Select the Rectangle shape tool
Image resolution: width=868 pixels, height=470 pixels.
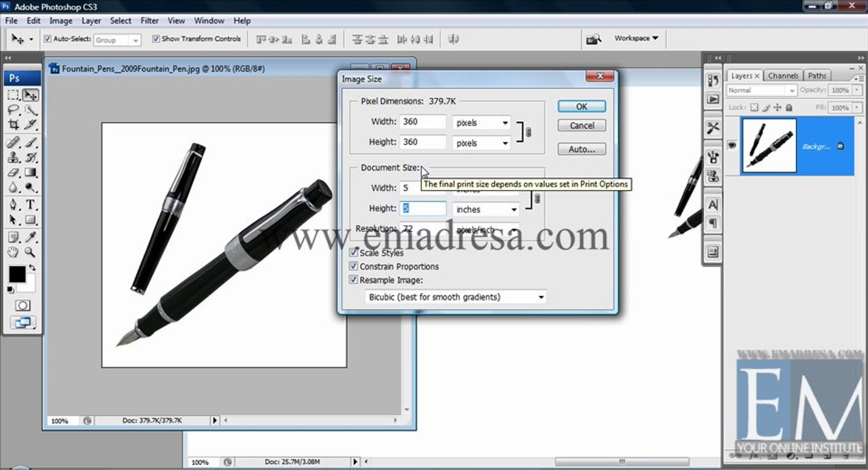(31, 220)
